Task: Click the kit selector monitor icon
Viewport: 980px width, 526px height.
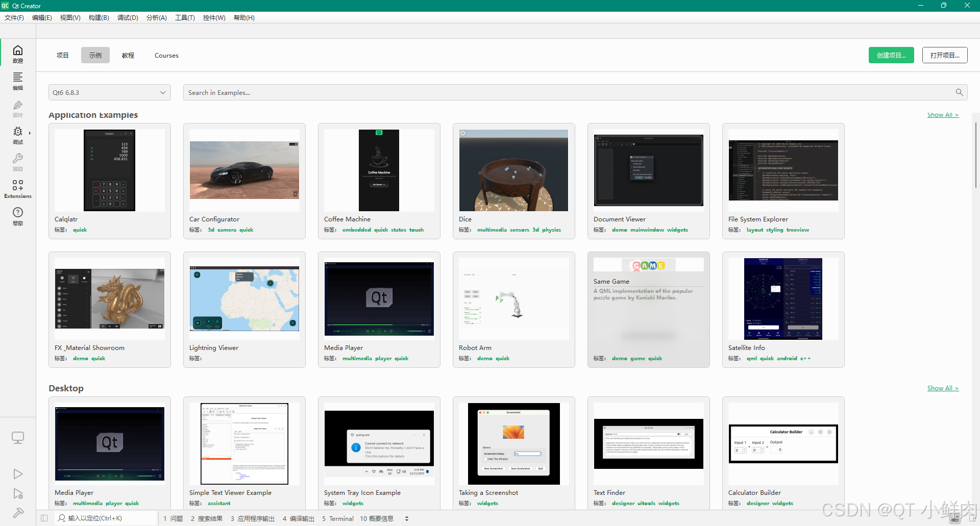Action: (18, 438)
